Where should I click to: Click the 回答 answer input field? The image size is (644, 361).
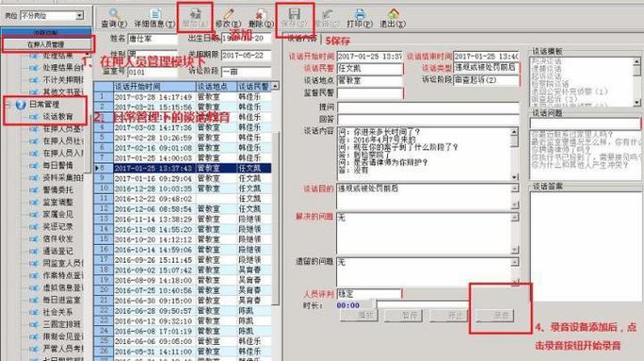(428, 120)
